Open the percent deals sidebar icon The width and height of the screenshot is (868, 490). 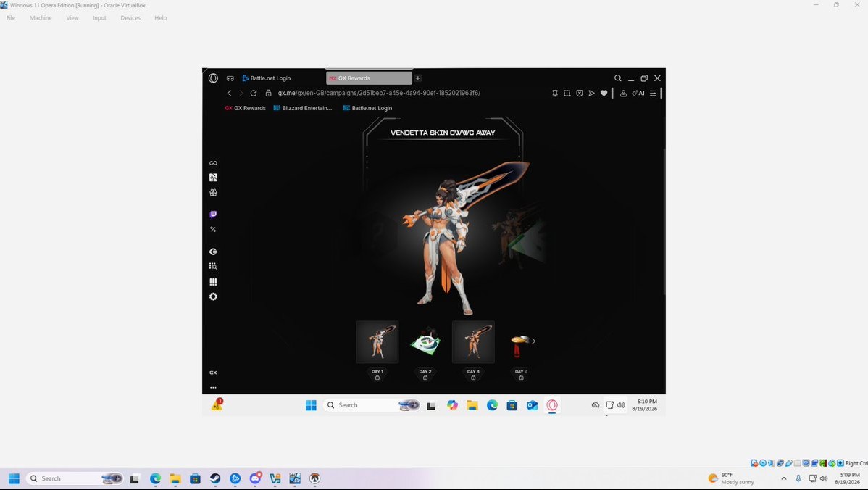tap(213, 229)
